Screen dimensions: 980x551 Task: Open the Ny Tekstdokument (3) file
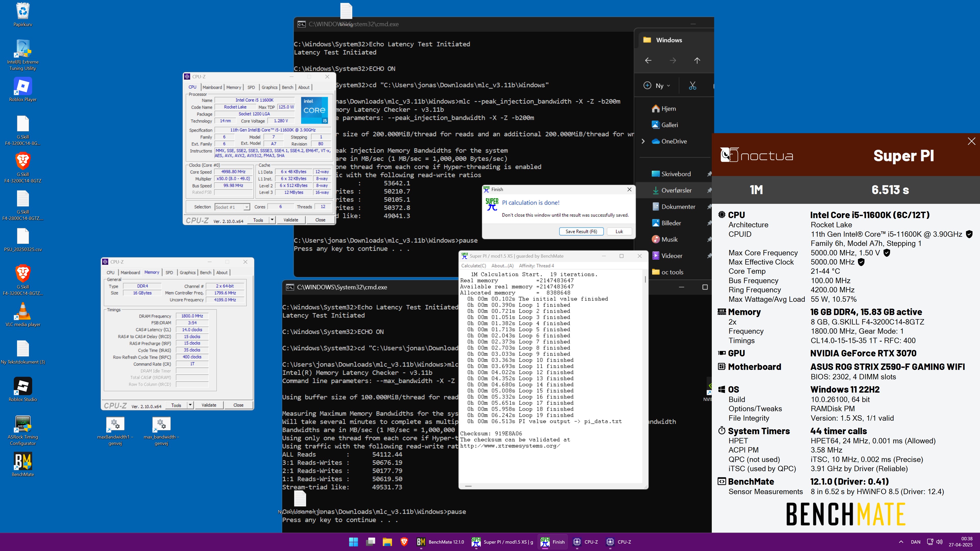tap(23, 352)
